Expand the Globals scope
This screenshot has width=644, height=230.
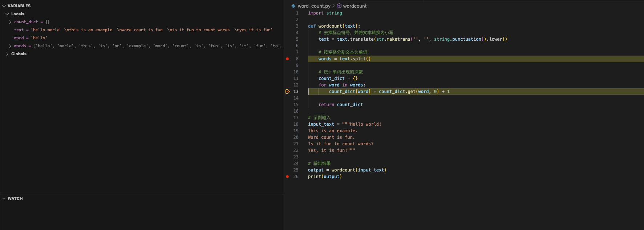tap(7, 54)
